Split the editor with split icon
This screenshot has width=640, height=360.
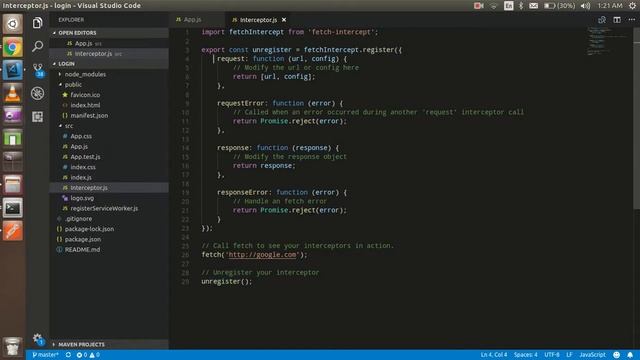617,20
